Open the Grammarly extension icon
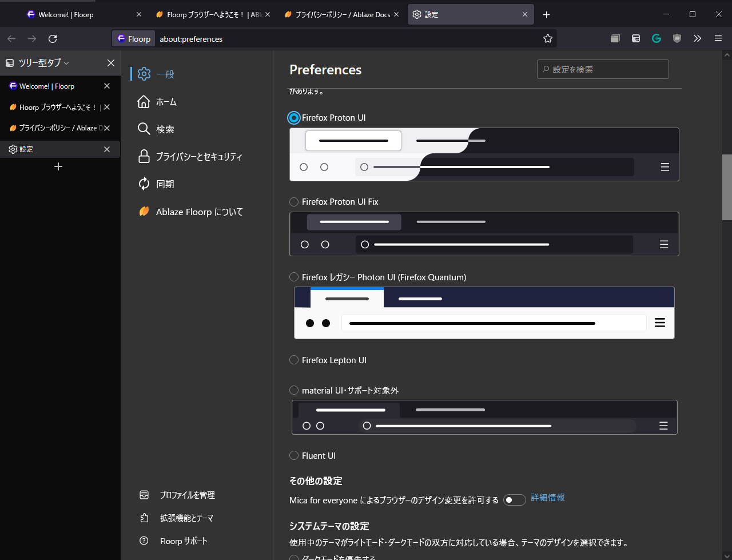The width and height of the screenshot is (732, 560). (x=657, y=38)
